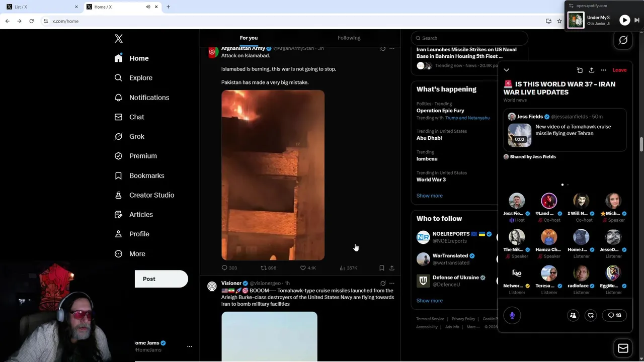The image size is (644, 362).
Task: Open a new browser tab
Action: [x=168, y=7]
